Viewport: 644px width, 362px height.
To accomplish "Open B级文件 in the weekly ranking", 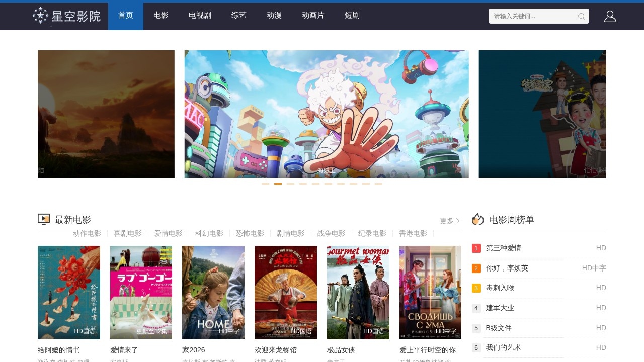I will [x=499, y=328].
